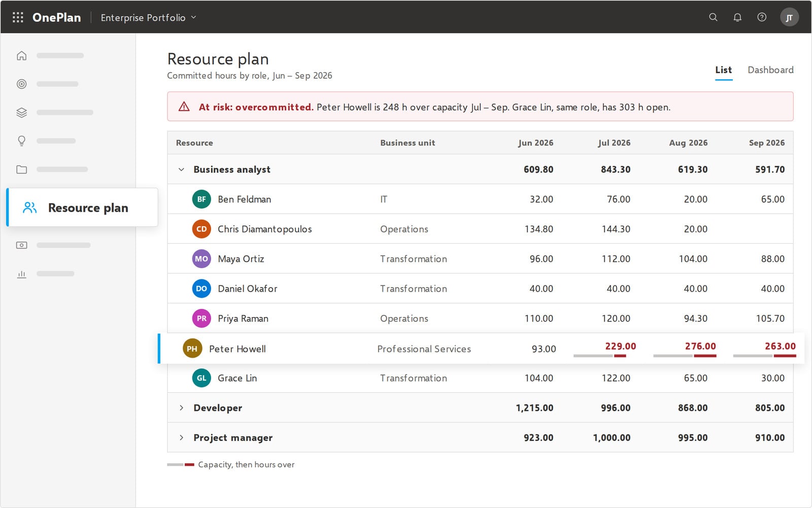Click Grace Lin's GL avatar

click(201, 378)
